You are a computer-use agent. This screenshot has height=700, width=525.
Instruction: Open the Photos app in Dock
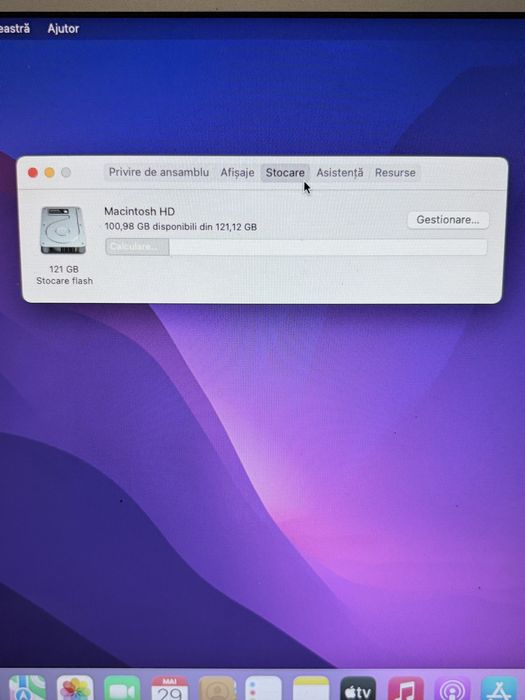(75, 688)
